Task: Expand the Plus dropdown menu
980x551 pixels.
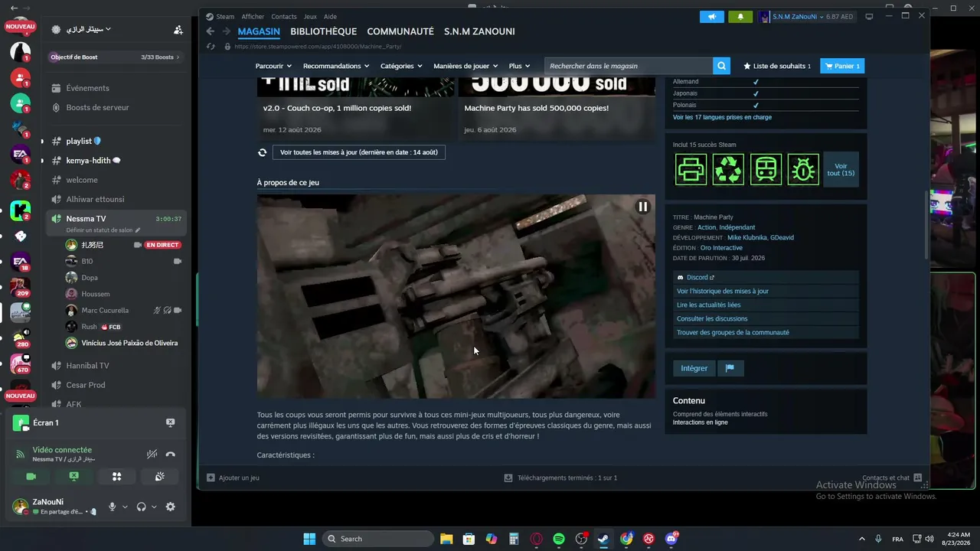Action: (519, 66)
